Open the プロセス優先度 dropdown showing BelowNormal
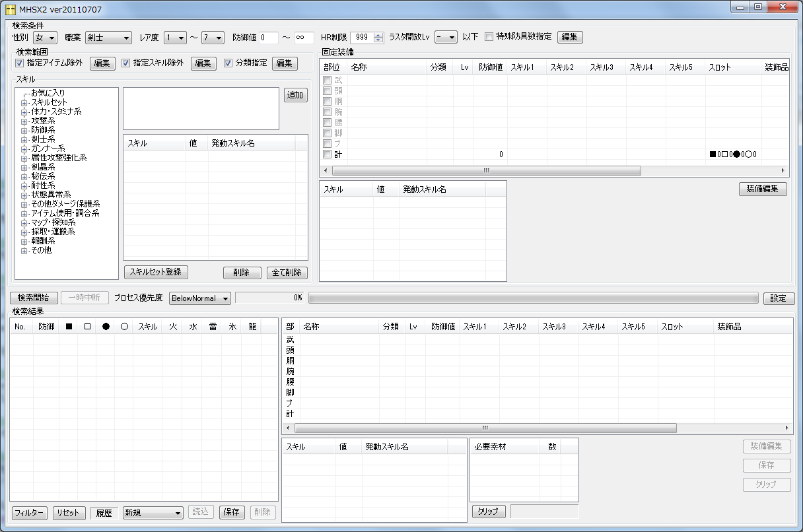This screenshot has height=532, width=803. [x=200, y=298]
